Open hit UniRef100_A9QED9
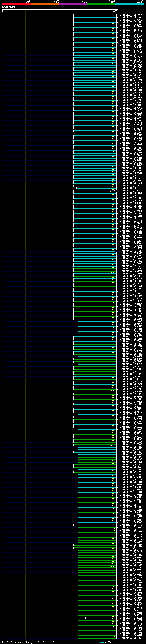 131,22
